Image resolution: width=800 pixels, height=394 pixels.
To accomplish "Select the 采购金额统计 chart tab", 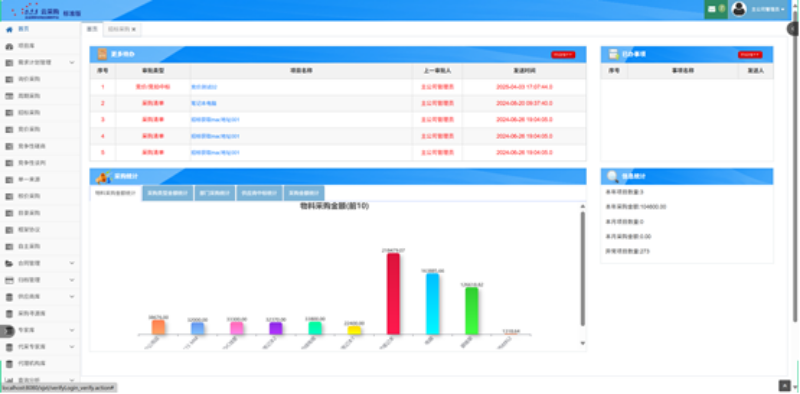I will point(304,193).
